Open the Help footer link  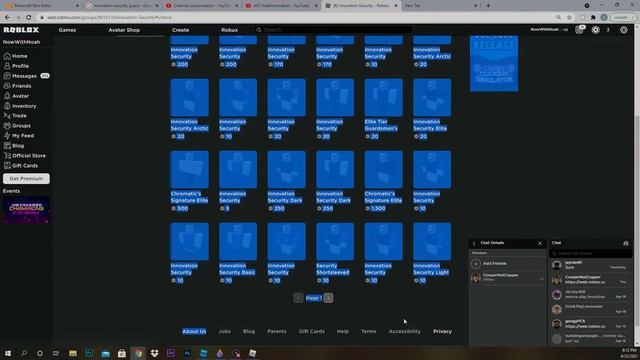pos(342,331)
